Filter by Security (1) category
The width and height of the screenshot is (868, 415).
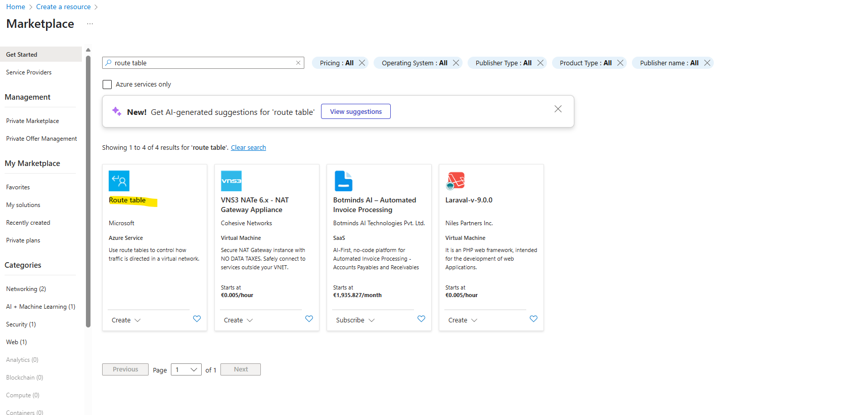point(21,324)
